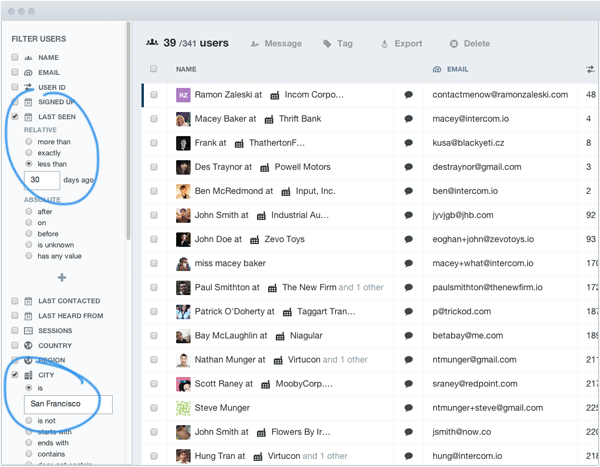Open the Input, Inc. company link

[315, 191]
